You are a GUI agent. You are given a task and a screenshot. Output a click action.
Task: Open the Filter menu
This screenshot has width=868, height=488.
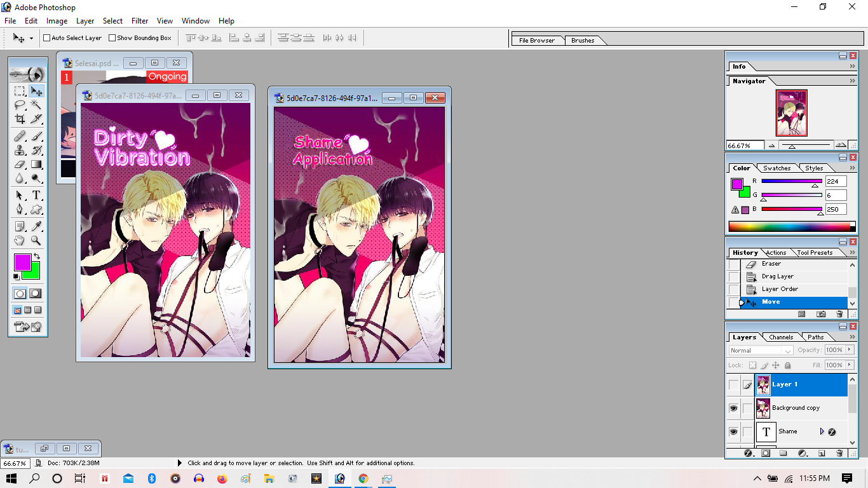pos(140,21)
